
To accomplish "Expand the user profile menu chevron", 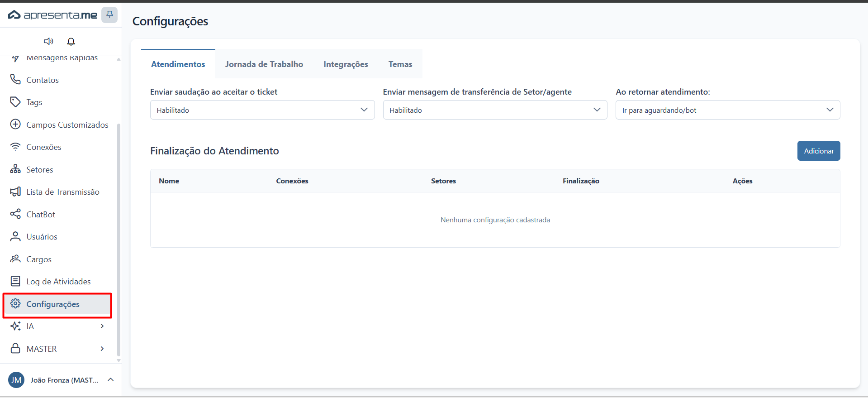I will pyautogui.click(x=110, y=380).
